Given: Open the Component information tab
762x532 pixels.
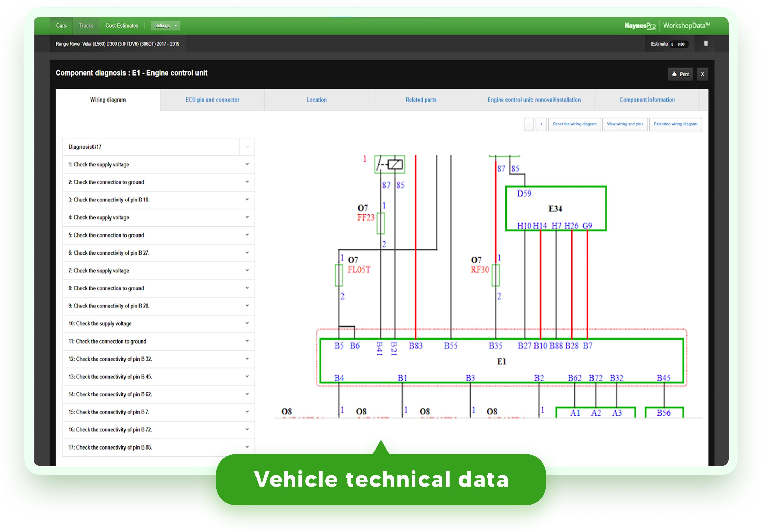Looking at the screenshot, I should 647,100.
